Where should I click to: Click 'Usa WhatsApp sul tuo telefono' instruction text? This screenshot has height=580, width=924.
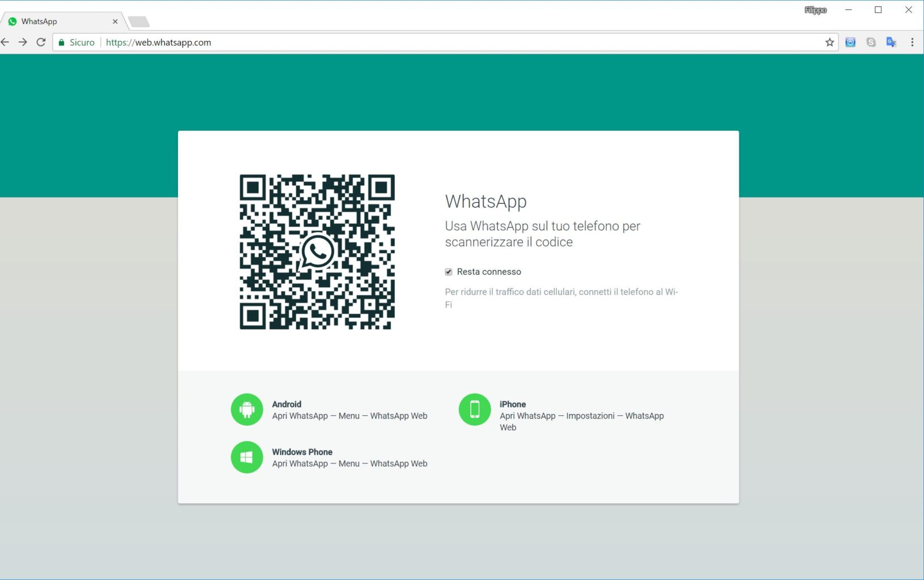[x=543, y=234]
